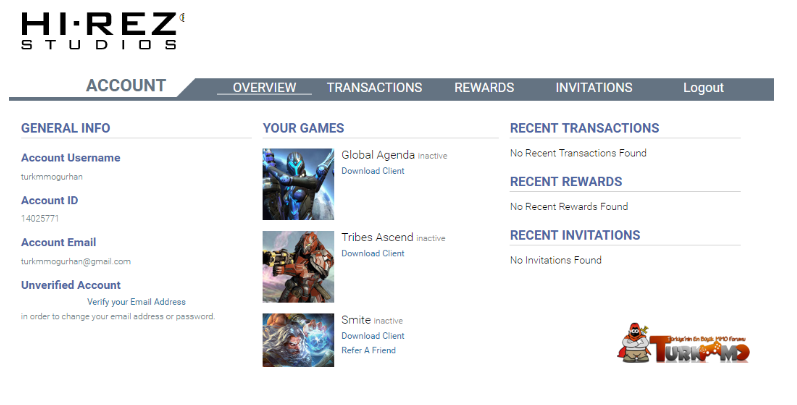The width and height of the screenshot is (797, 405).
Task: Click the Recent Rewards heading
Action: pos(566,181)
